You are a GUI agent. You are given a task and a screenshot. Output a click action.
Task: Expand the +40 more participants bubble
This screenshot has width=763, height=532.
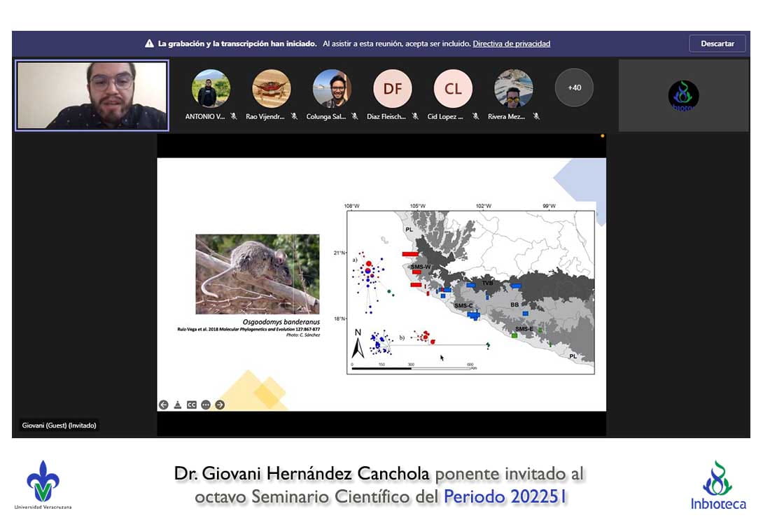pos(574,87)
